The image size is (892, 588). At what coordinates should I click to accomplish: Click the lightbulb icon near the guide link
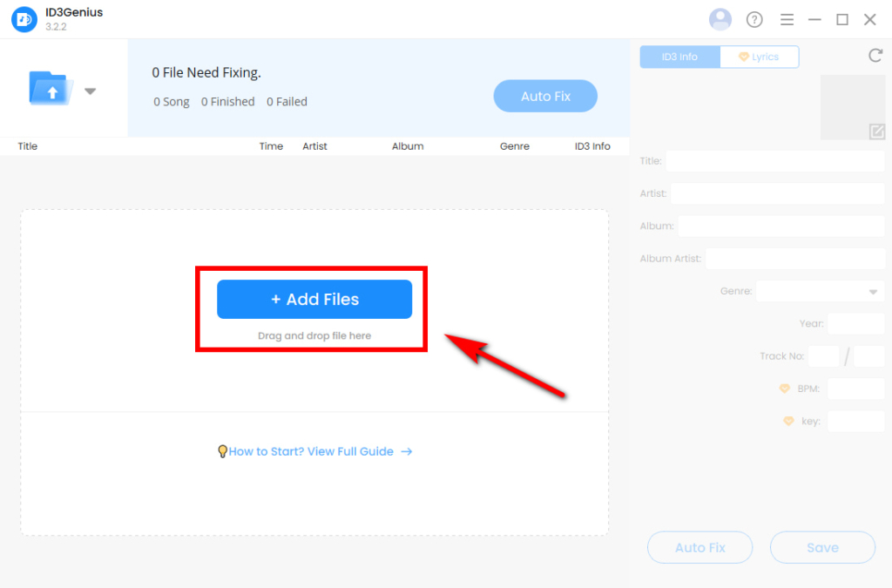[x=221, y=451]
